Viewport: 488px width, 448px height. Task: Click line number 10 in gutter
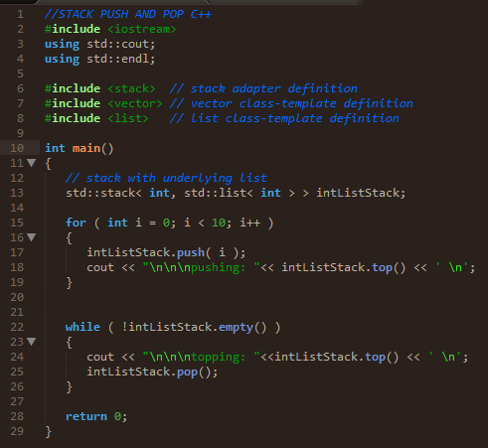(17, 148)
